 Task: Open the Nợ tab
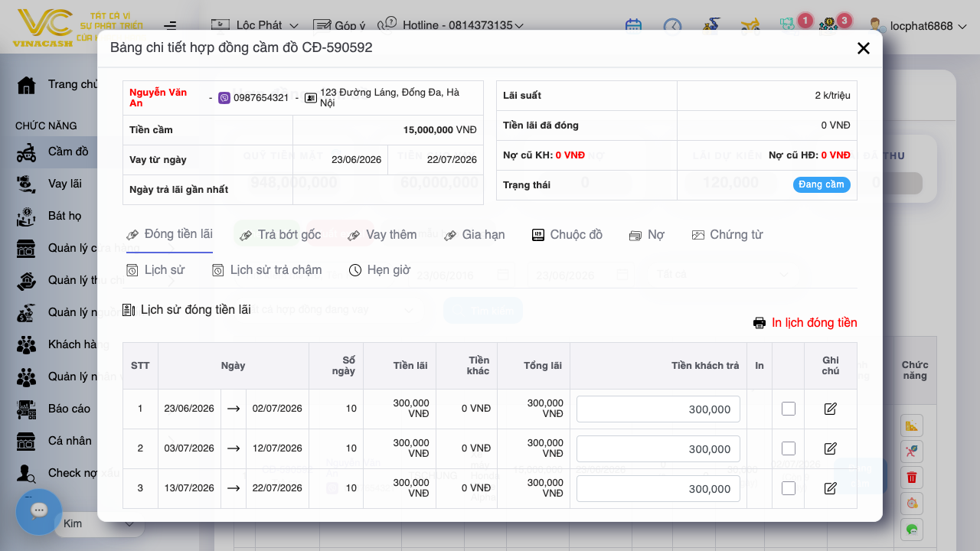[x=647, y=235]
